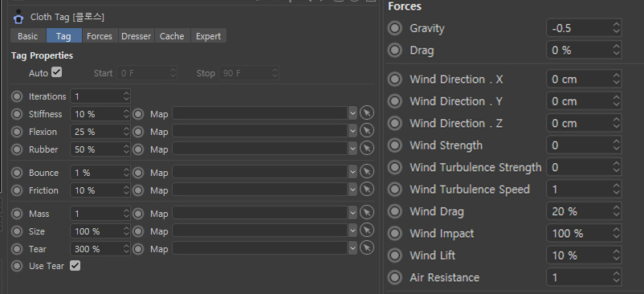Pick object for Mass Map with arrow picker
Viewport: 644px width, 294px height.
point(367,213)
